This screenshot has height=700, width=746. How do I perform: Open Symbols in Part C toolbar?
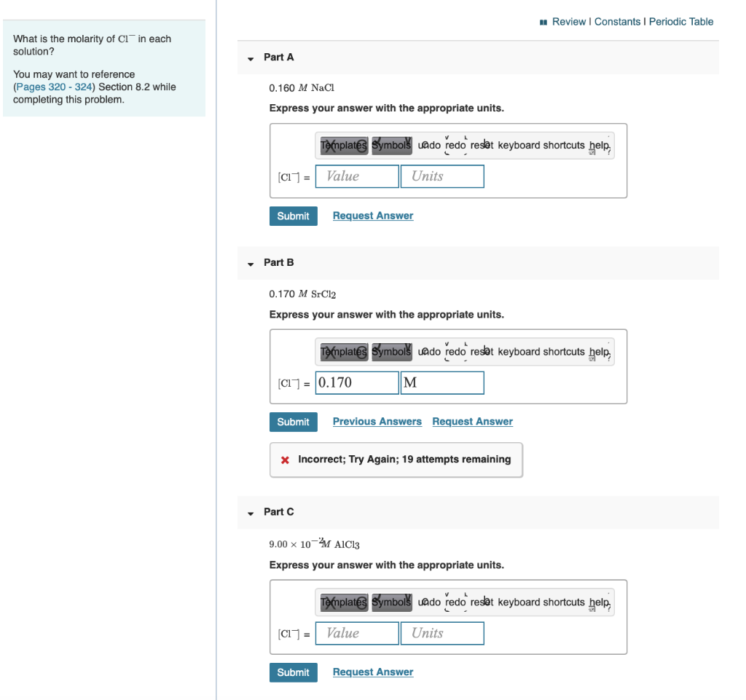(391, 602)
